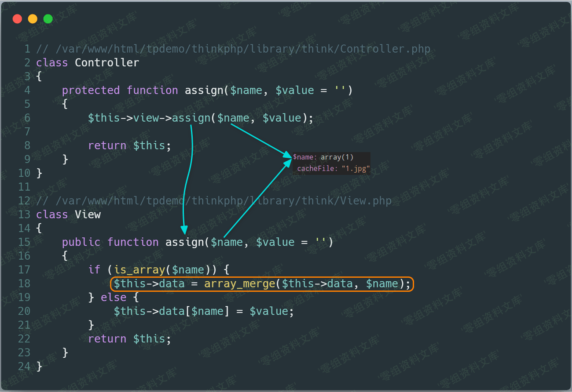Click the yellow minimize window dot
Screen dimensions: 572x392
tap(33, 19)
